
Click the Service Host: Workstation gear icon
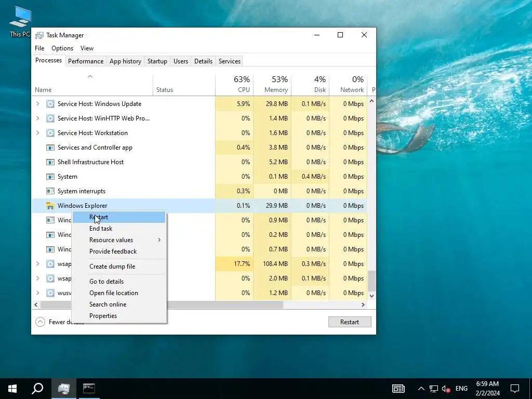click(50, 133)
